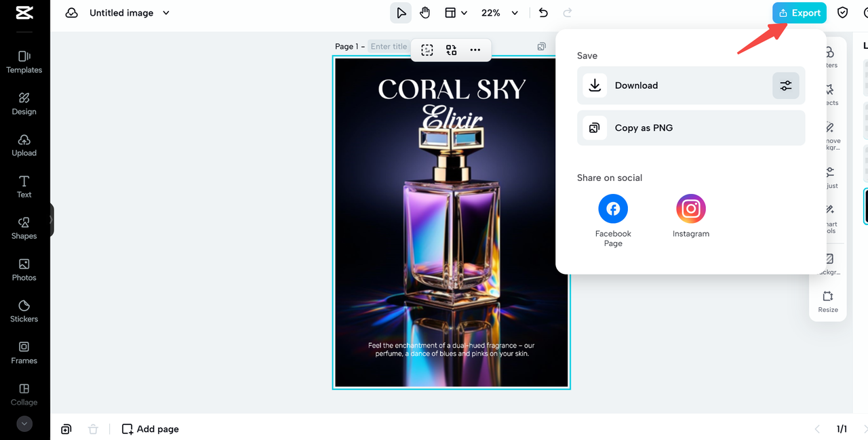Open the Photos panel
868x440 pixels.
click(24, 269)
